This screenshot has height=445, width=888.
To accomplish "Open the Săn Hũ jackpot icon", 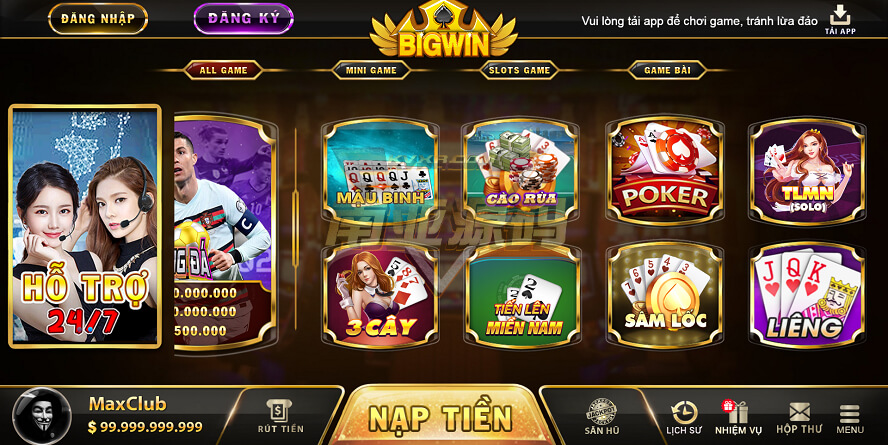I will coord(601,417).
